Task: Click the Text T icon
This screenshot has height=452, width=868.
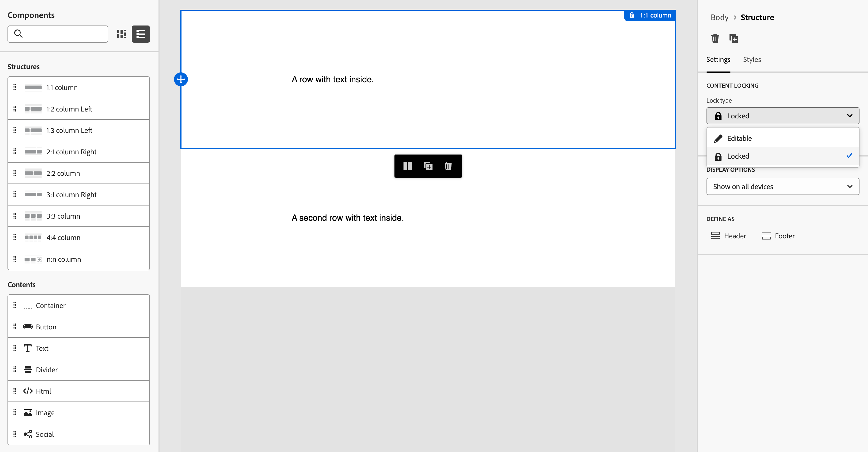Action: point(28,348)
